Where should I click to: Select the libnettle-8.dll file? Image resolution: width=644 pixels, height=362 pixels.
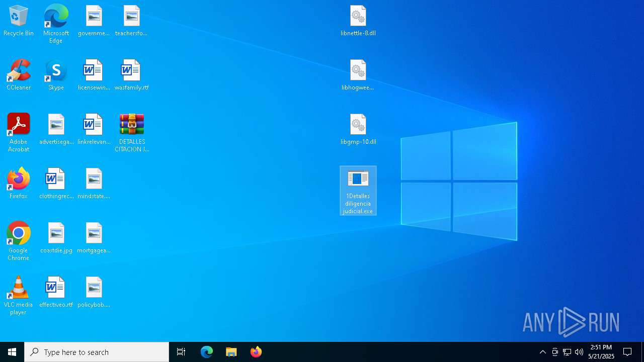click(358, 21)
